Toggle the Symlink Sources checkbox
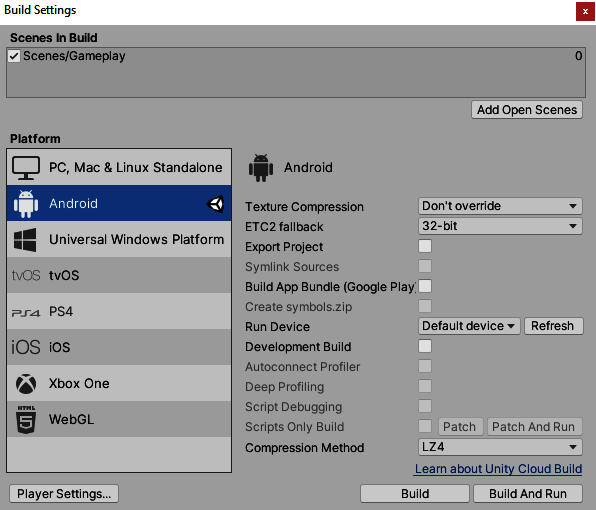This screenshot has width=596, height=510. pyautogui.click(x=425, y=266)
